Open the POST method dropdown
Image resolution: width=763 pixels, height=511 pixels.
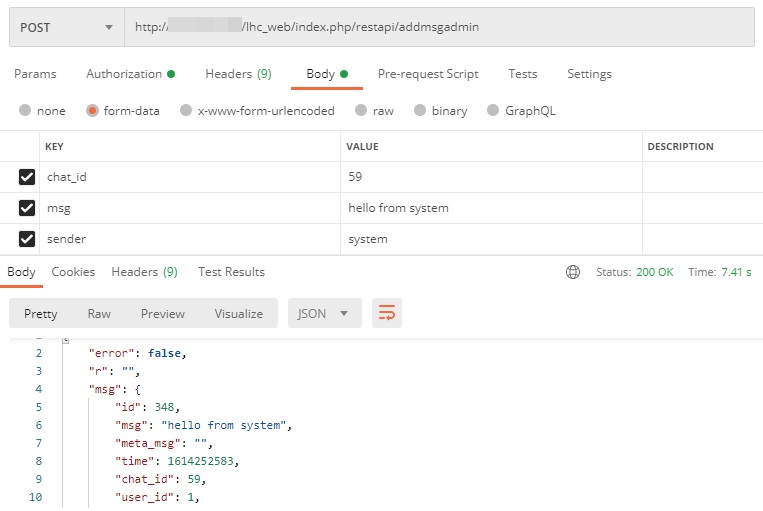point(67,27)
